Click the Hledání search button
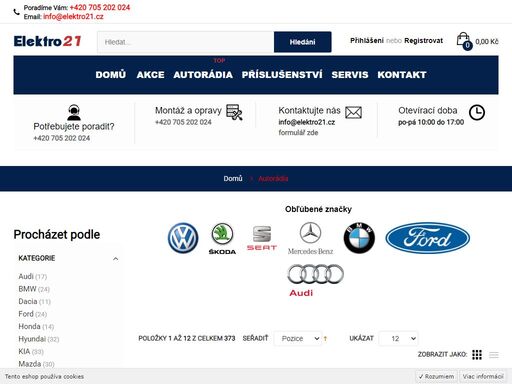The height and width of the screenshot is (384, 512). coord(302,42)
